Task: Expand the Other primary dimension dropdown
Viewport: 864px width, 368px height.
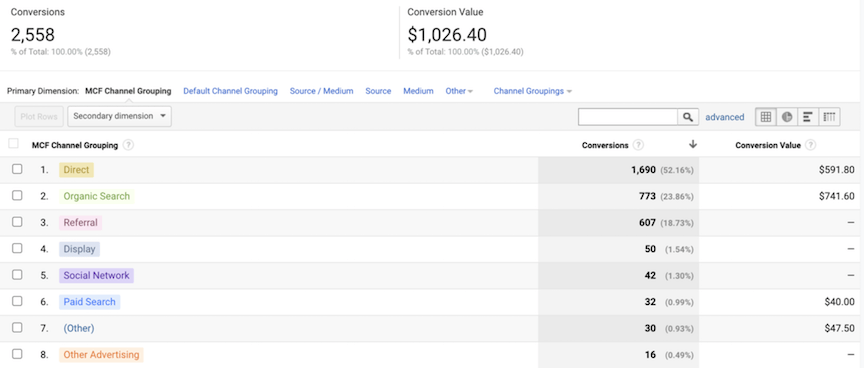Action: click(459, 91)
